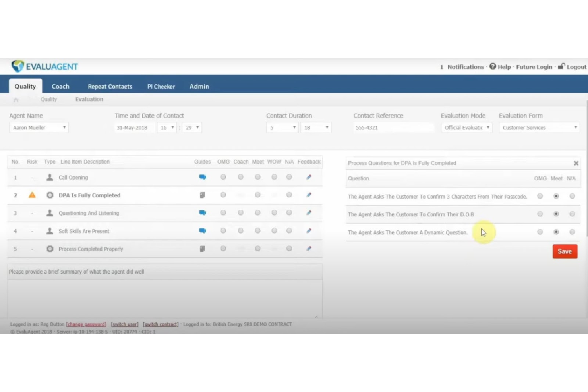
Task: Open the guide chat icon for Call Opening
Action: [203, 177]
